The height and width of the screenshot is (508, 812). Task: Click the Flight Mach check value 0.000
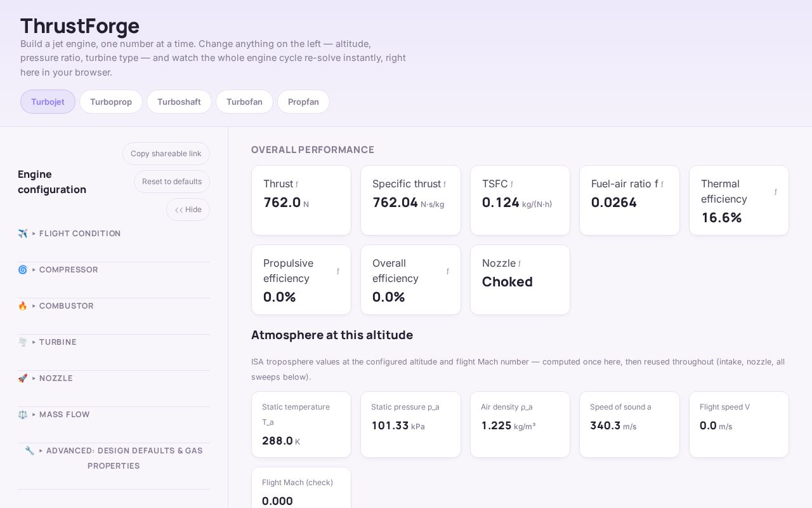click(277, 501)
